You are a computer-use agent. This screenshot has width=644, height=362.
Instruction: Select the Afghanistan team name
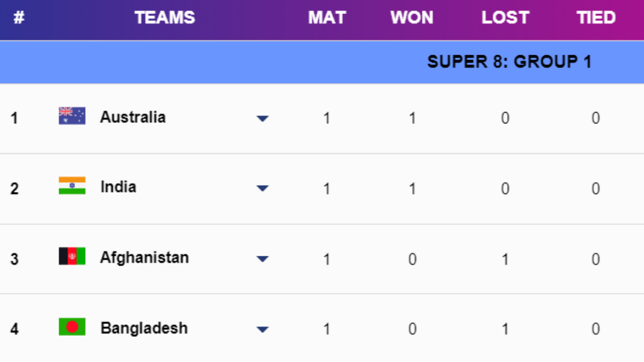coord(144,257)
